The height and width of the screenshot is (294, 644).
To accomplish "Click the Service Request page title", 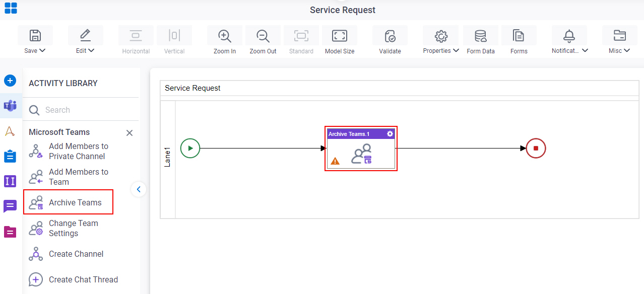I will (343, 10).
